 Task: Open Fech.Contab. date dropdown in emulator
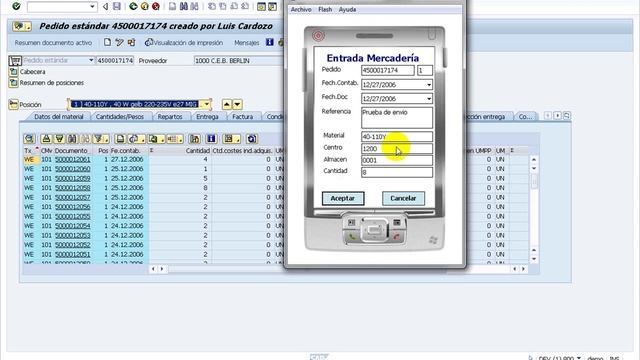pyautogui.click(x=429, y=85)
